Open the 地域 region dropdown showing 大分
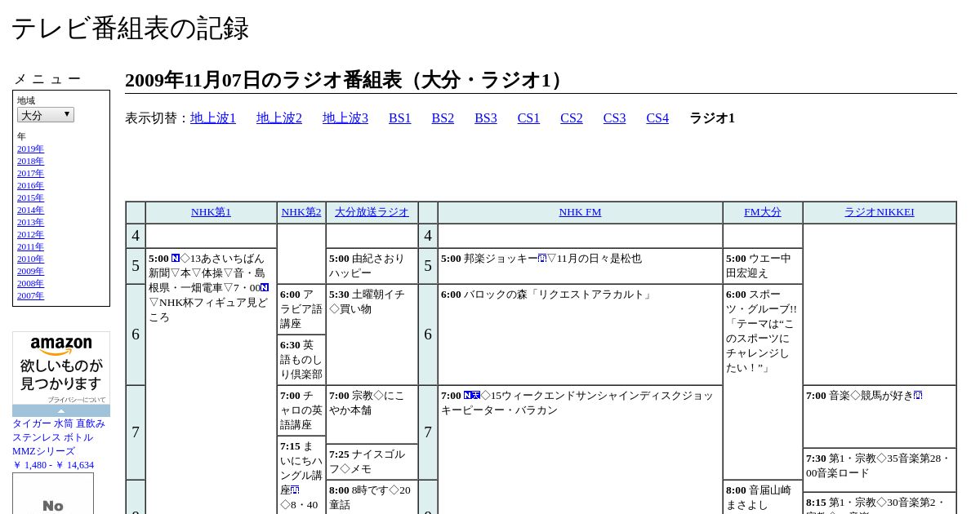The width and height of the screenshot is (980, 514). [46, 115]
